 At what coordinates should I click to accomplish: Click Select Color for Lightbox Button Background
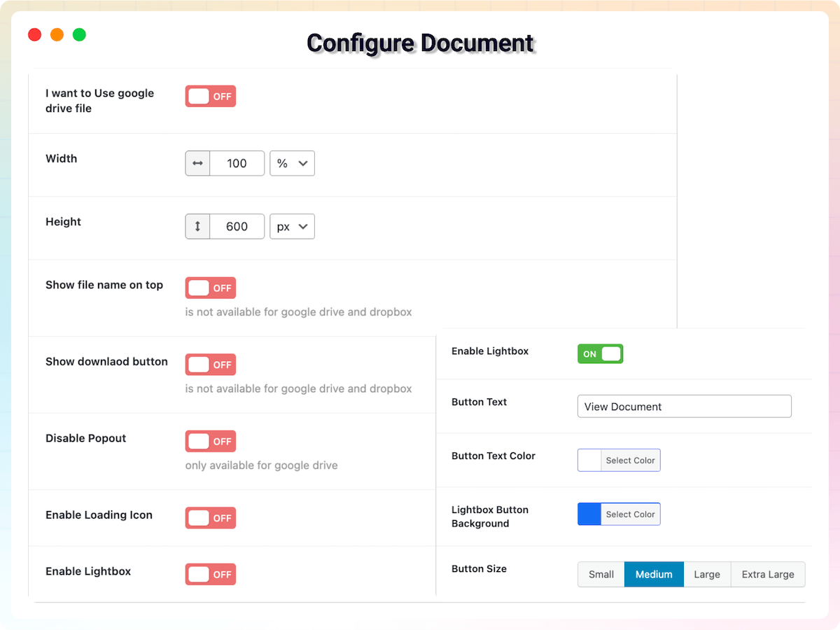631,514
